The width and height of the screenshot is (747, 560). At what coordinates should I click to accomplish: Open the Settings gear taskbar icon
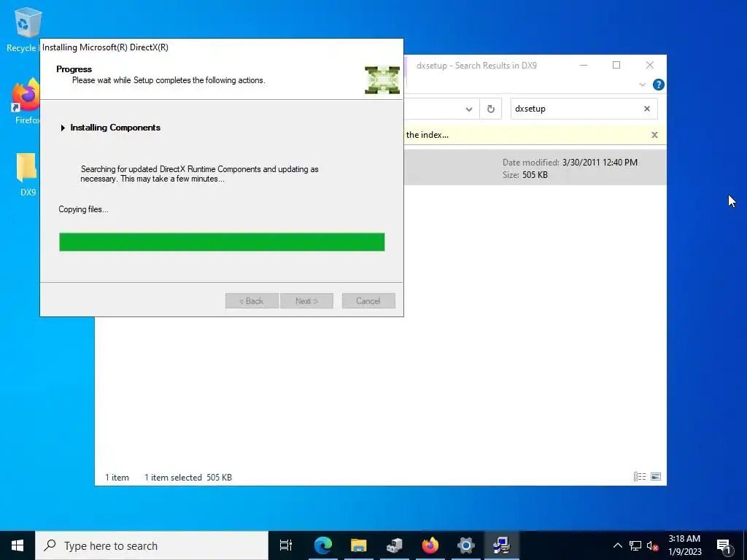click(466, 545)
